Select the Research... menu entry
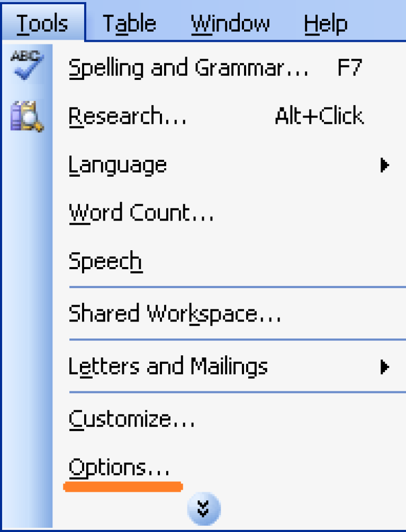This screenshot has width=406, height=532. click(x=128, y=116)
